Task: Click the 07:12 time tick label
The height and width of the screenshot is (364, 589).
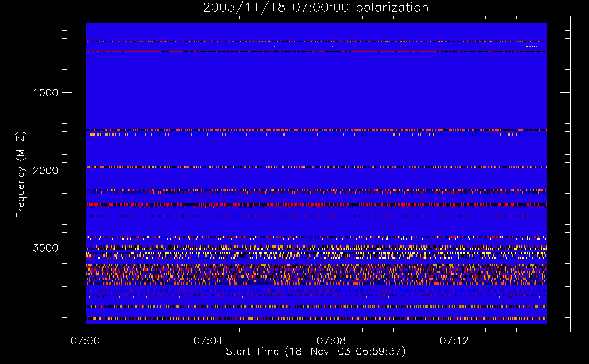Action: (454, 341)
